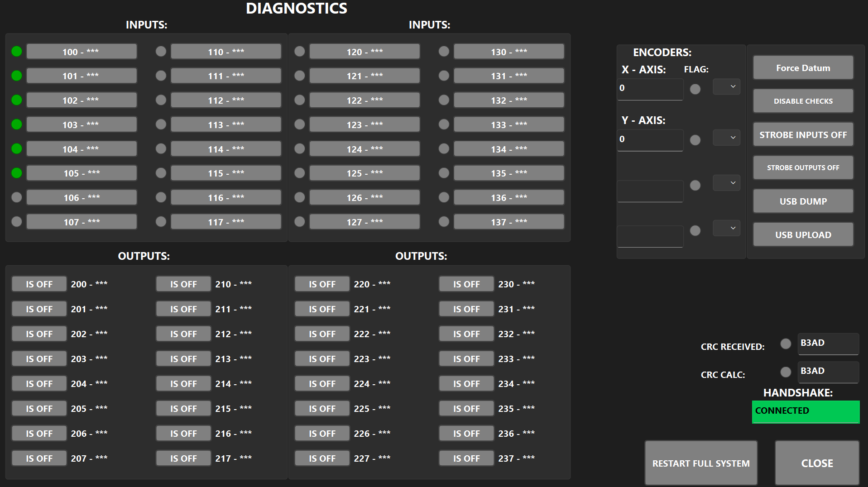The height and width of the screenshot is (487, 868).
Task: Click the indicator light beside input 130
Action: tap(444, 52)
